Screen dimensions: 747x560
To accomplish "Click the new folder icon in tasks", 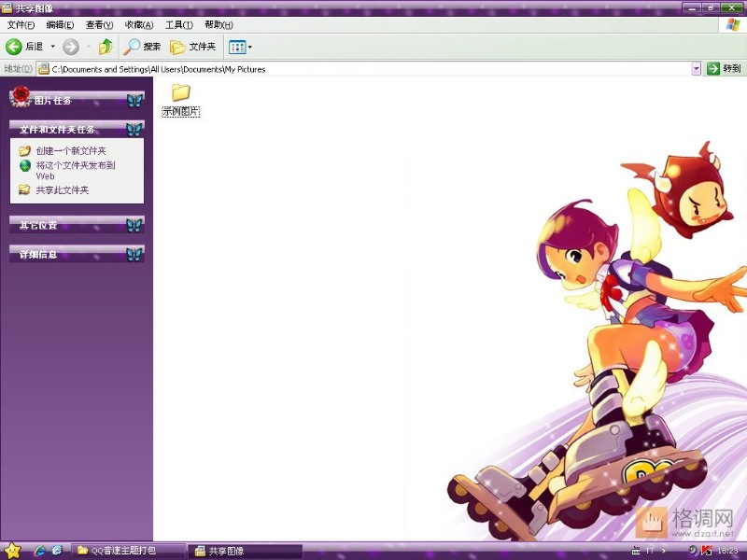I will (25, 151).
